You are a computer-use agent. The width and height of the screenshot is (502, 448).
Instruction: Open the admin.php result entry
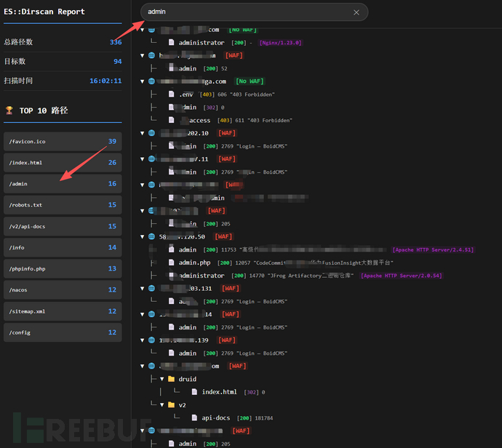point(195,263)
